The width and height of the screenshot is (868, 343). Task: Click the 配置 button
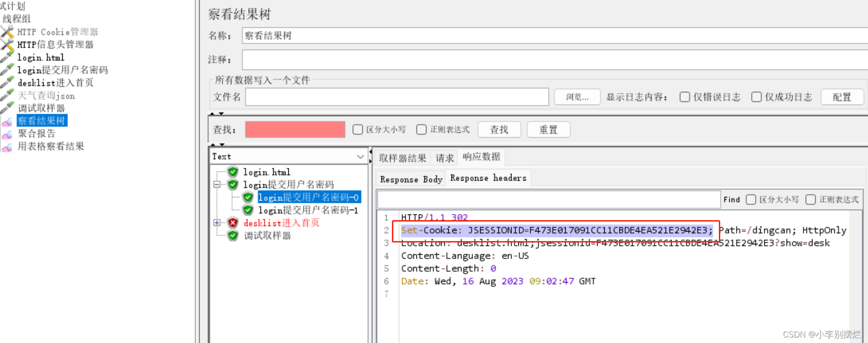point(842,97)
